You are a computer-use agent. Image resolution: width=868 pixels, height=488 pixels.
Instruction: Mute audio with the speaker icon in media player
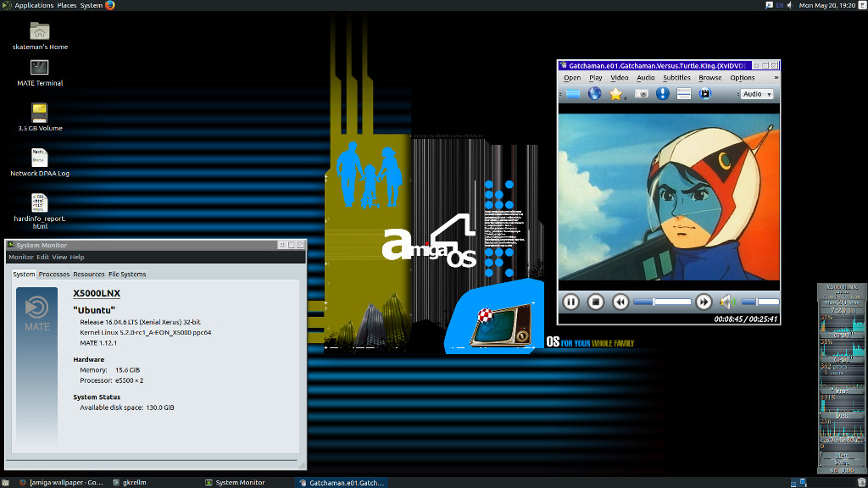[727, 302]
